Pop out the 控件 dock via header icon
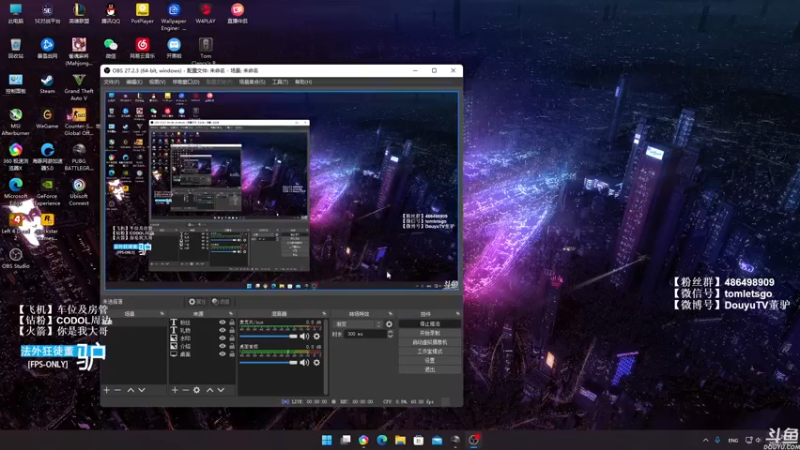 (x=458, y=314)
